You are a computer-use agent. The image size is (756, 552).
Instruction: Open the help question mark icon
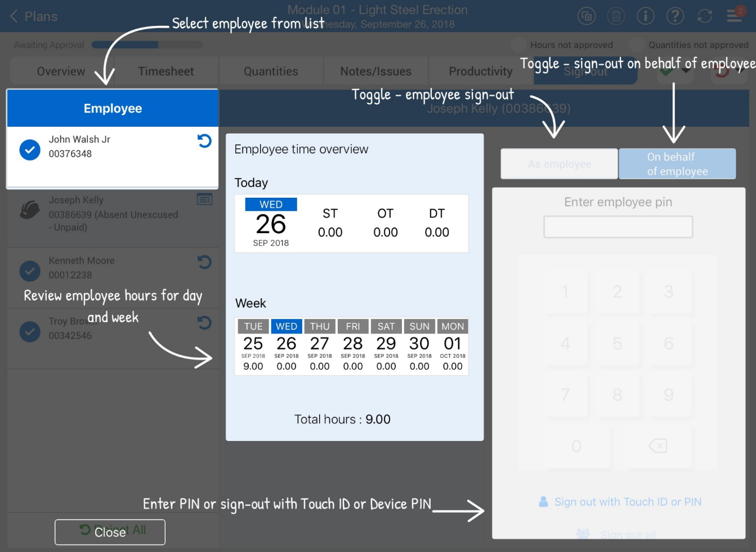click(675, 16)
